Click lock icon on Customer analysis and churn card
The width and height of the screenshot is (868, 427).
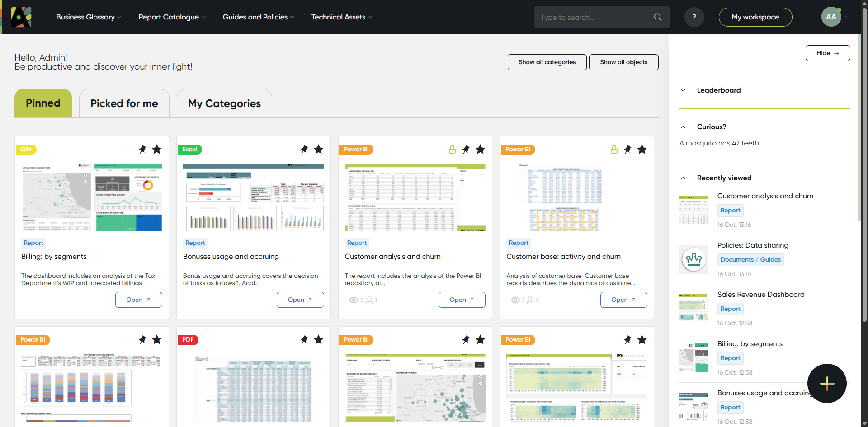tap(452, 150)
